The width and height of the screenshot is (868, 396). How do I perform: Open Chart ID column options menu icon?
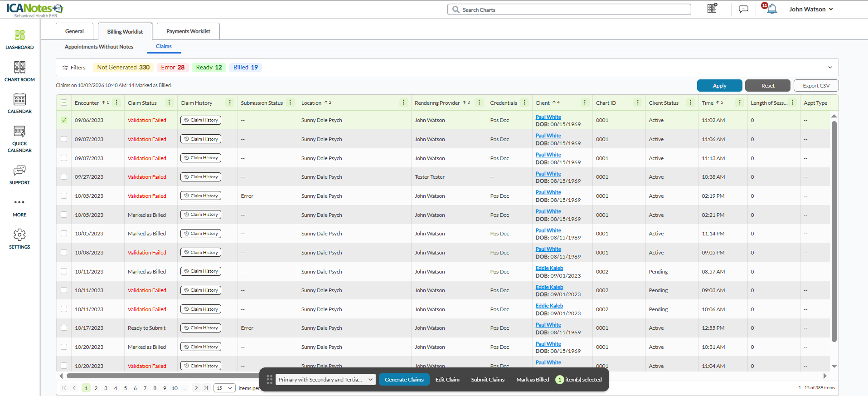tap(638, 103)
